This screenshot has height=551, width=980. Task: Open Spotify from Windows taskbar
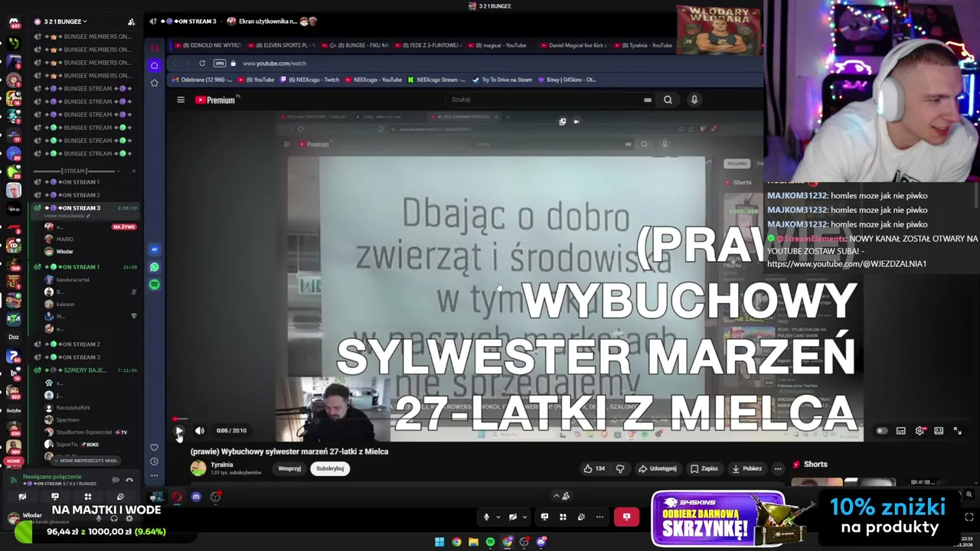point(490,542)
